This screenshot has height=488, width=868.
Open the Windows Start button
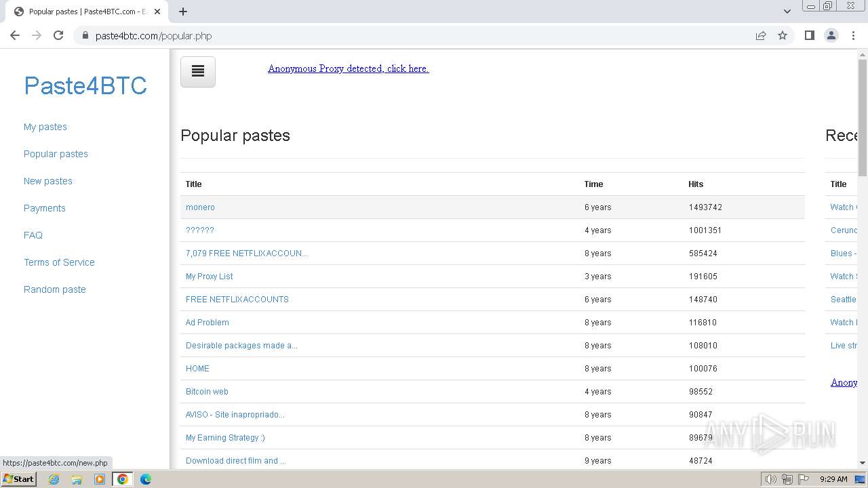coord(18,479)
